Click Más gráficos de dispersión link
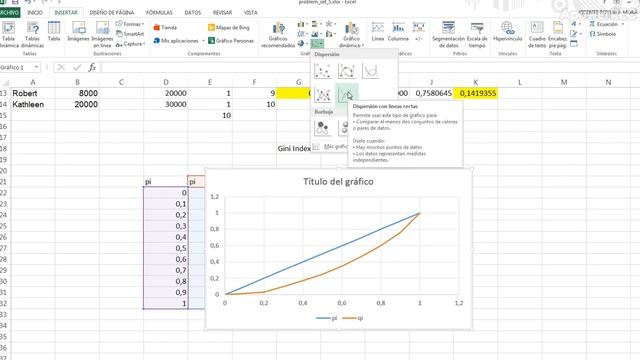Image resolution: width=640 pixels, height=360 pixels. point(331,146)
